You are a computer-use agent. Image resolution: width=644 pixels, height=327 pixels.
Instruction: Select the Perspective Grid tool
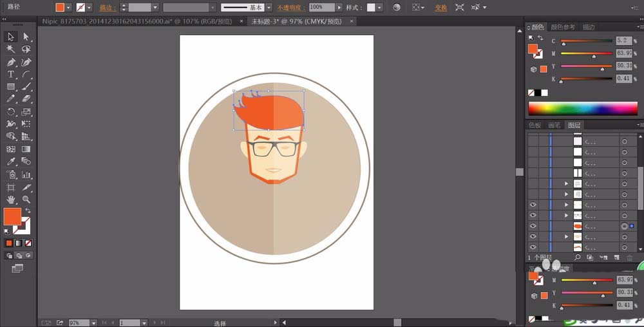click(26, 136)
